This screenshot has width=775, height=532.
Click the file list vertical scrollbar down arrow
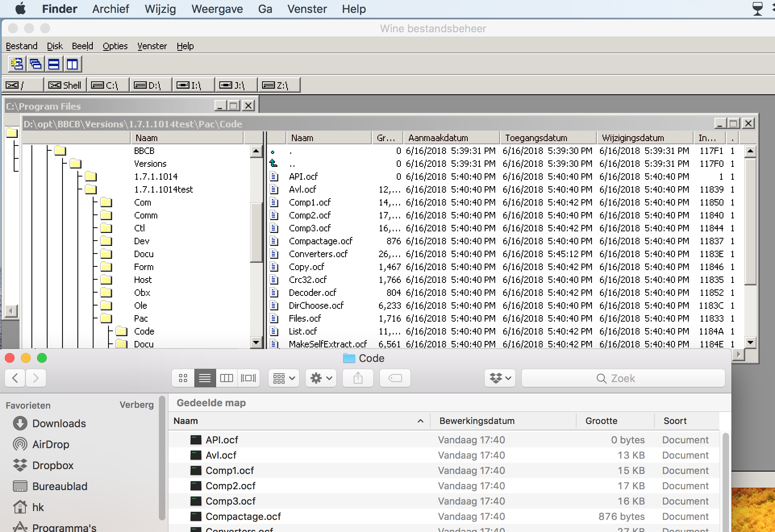[x=750, y=343]
